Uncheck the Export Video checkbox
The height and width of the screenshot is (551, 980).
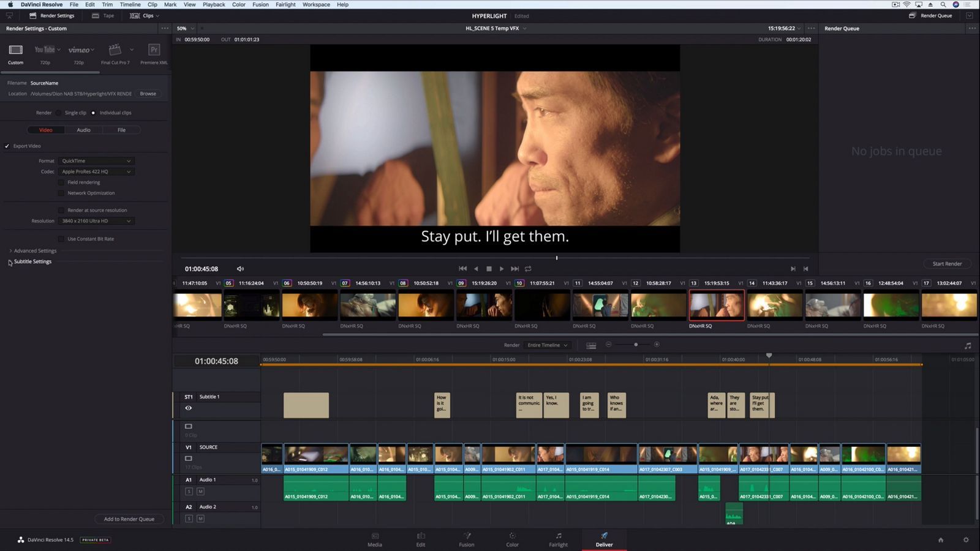pos(7,146)
